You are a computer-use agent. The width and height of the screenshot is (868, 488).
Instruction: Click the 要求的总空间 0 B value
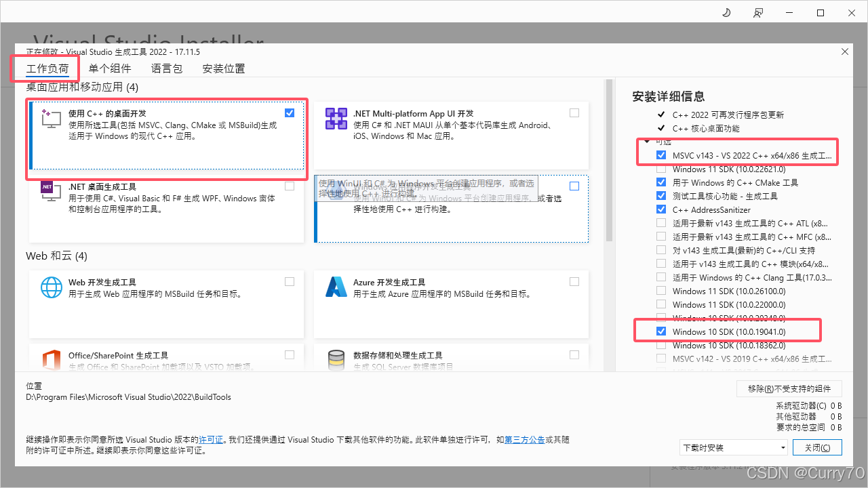(836, 427)
